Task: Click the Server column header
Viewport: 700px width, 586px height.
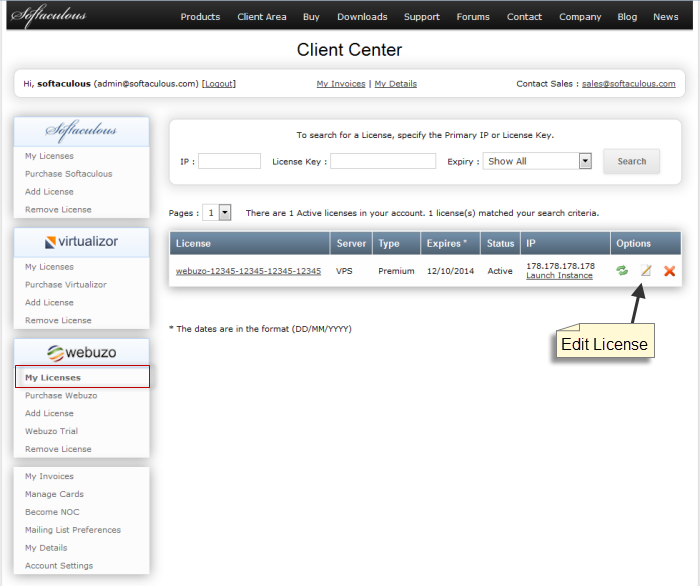Action: pyautogui.click(x=351, y=243)
